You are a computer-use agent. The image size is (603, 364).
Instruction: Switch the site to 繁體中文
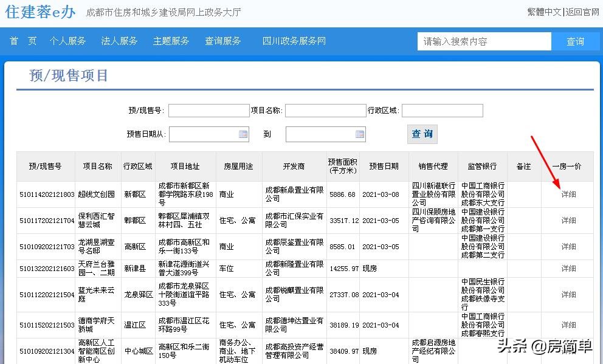[544, 11]
